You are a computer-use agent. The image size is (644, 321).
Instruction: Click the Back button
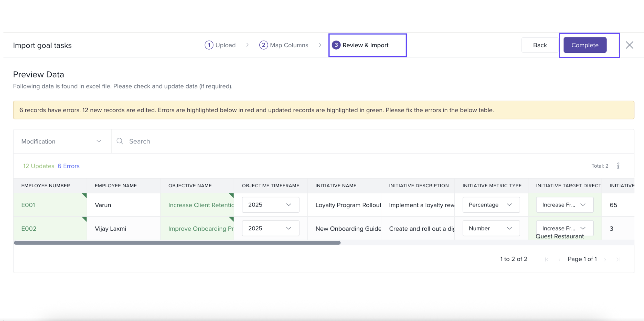(x=540, y=45)
